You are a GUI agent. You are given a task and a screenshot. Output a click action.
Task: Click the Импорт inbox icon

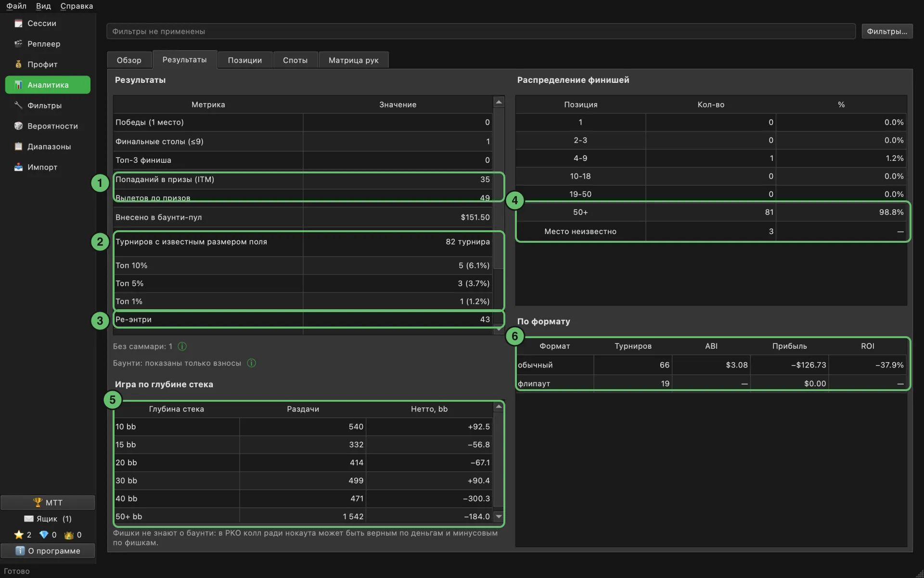tap(18, 167)
